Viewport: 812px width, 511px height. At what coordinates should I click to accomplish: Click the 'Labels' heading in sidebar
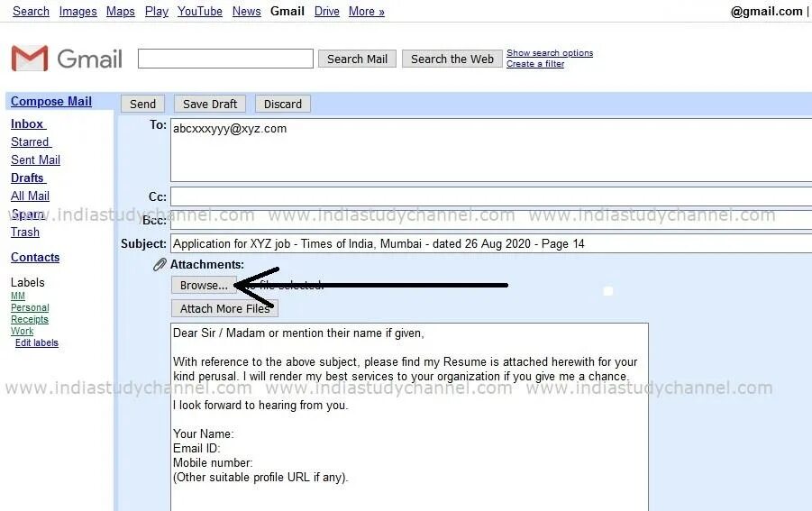27,283
